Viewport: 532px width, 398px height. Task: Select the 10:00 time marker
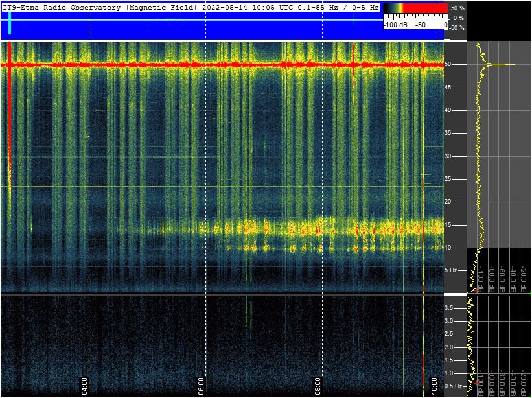point(435,388)
